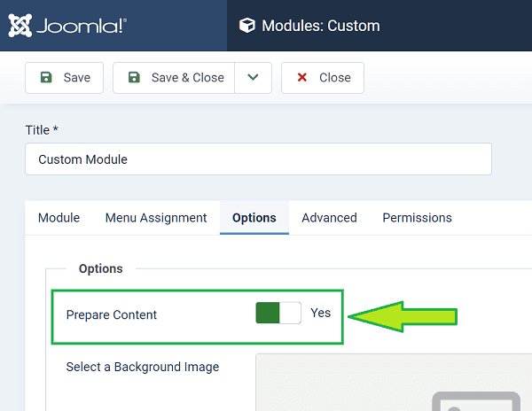Open the Module tab
The image size is (532, 411).
59,218
